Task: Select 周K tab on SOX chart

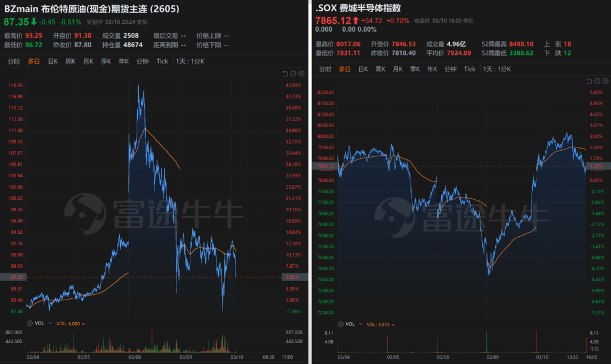Action: 379,69
